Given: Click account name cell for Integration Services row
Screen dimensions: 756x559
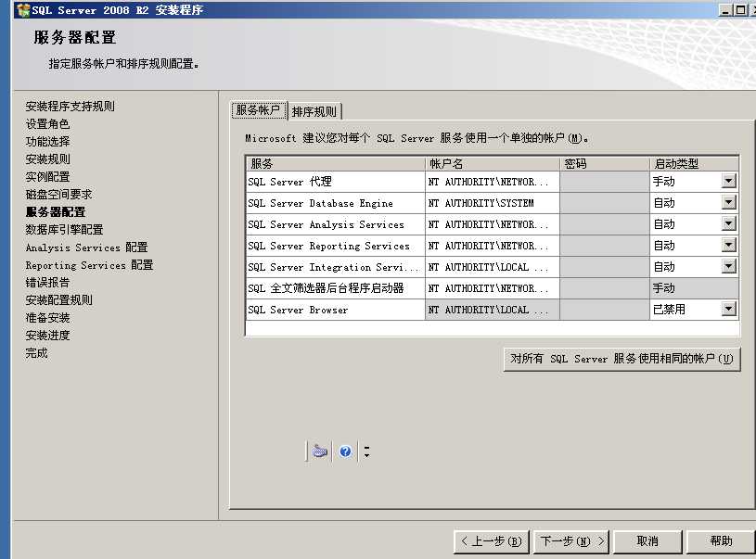Looking at the screenshot, I should (493, 266).
